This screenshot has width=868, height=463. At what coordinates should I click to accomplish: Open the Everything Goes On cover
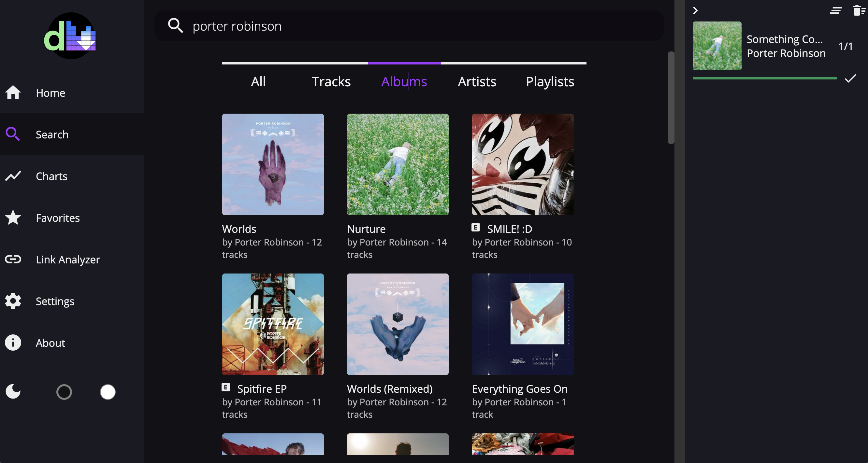point(523,324)
